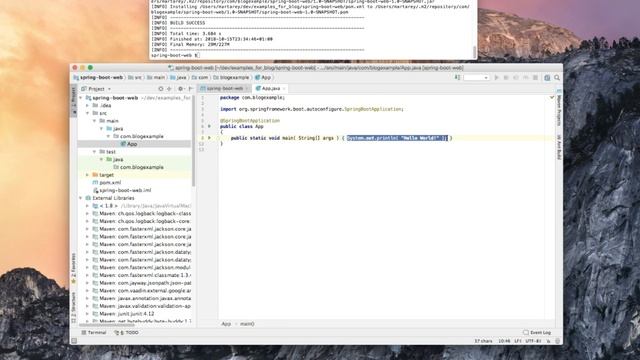
Task: Click main() in the editor bottom breadcrumb
Action: click(247, 324)
